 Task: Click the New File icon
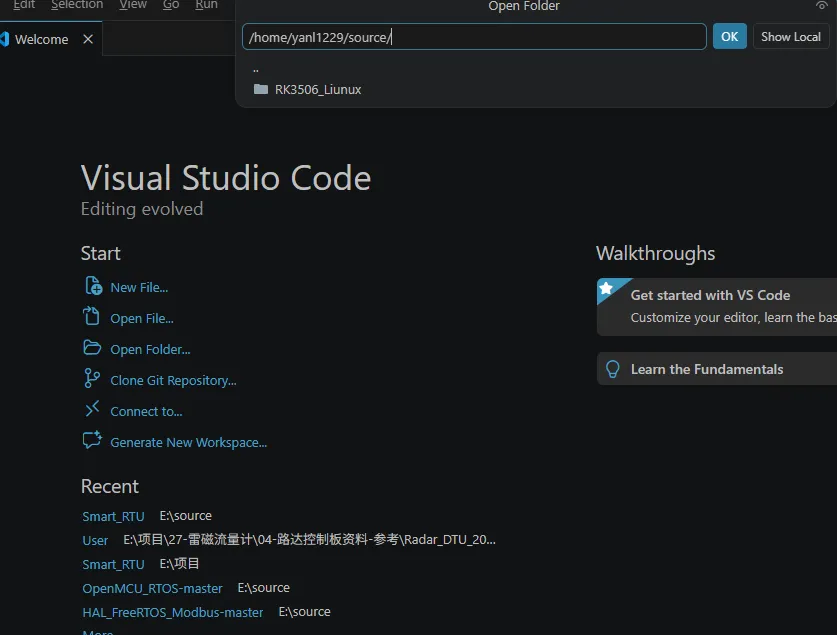[93, 286]
